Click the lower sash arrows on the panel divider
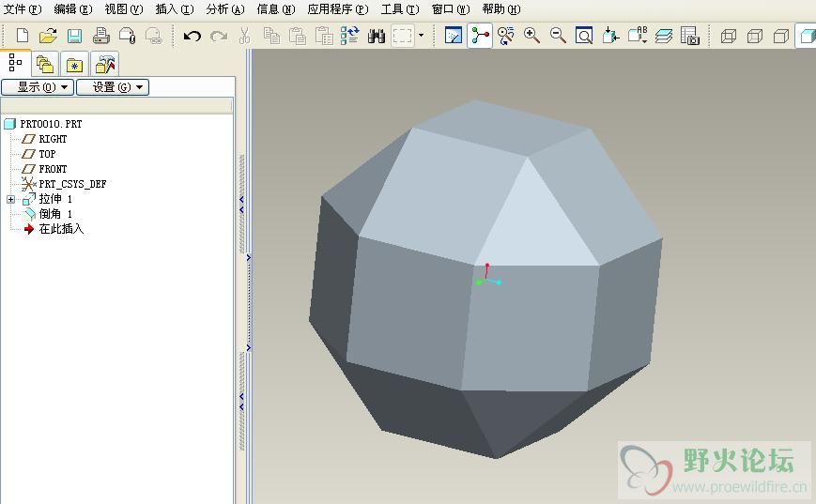 pyautogui.click(x=241, y=402)
